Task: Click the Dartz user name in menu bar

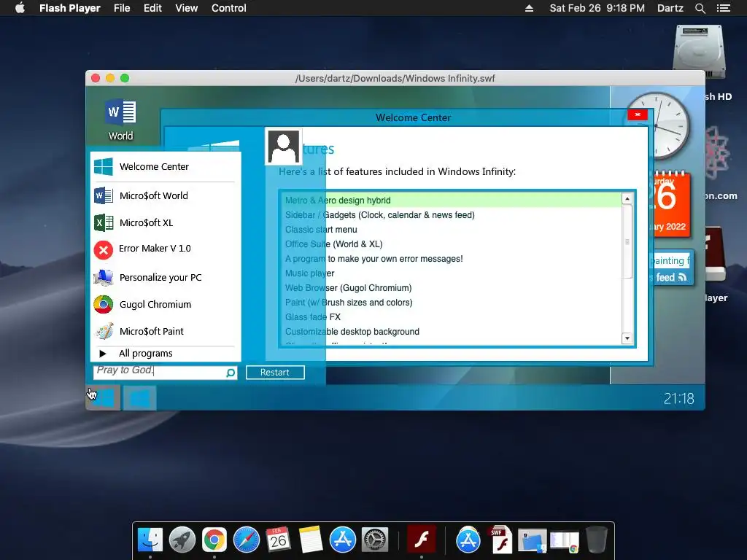Action: point(670,8)
